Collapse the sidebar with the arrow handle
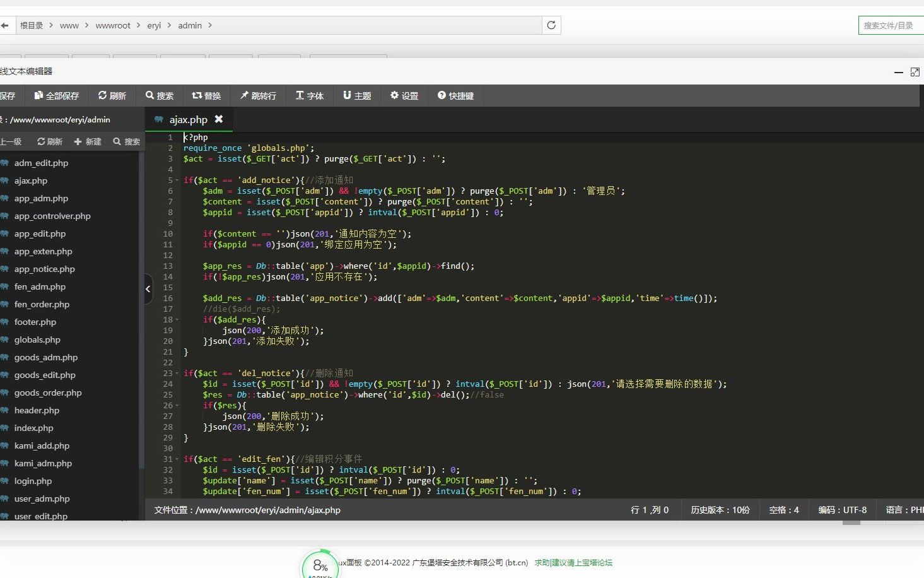The width and height of the screenshot is (924, 578). tap(148, 289)
